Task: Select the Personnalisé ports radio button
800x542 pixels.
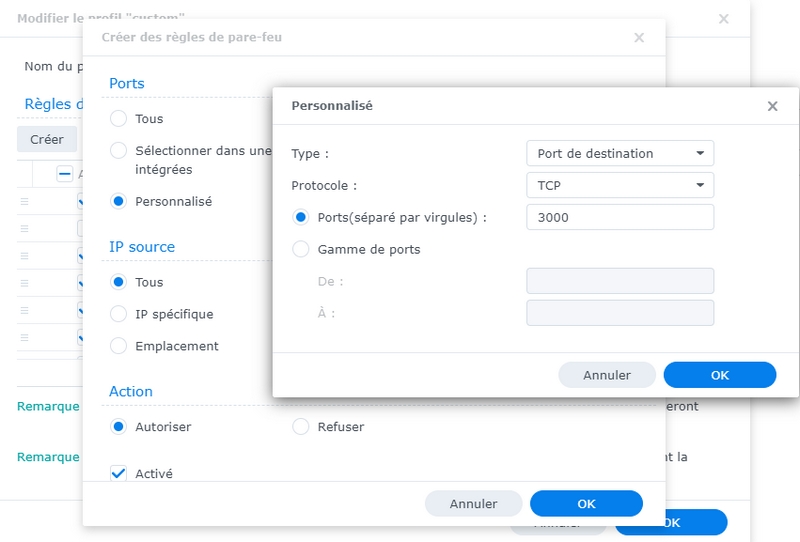Action: pos(118,201)
